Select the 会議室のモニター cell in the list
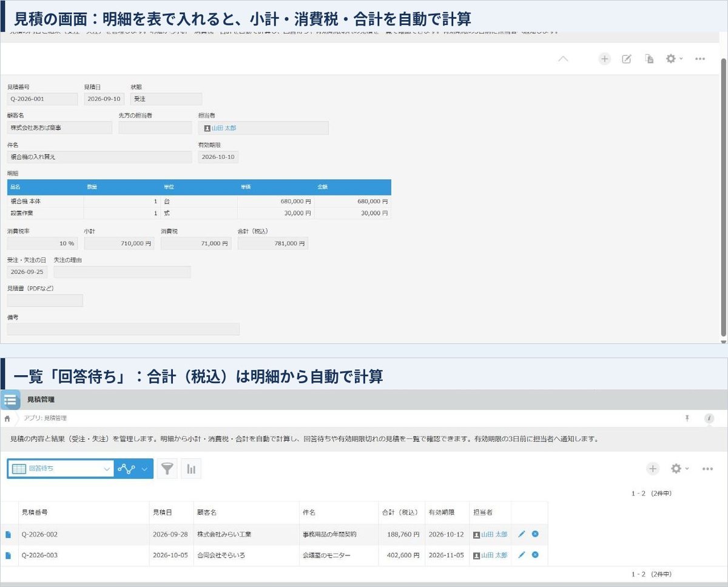 pyautogui.click(x=338, y=555)
